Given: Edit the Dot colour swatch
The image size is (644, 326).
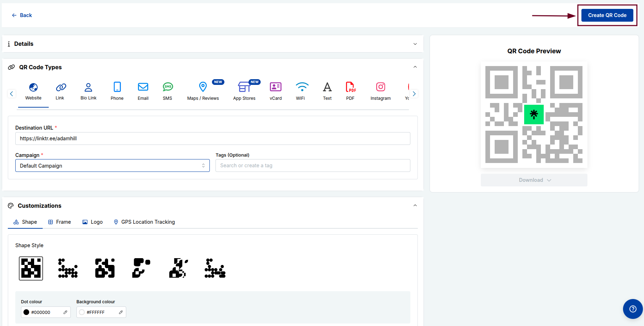Looking at the screenshot, I should (65, 312).
